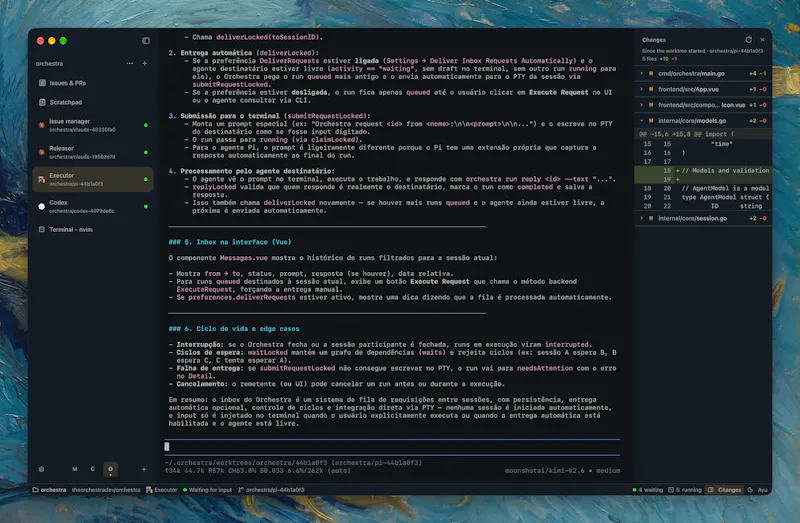Close the Changes panel

click(x=763, y=40)
